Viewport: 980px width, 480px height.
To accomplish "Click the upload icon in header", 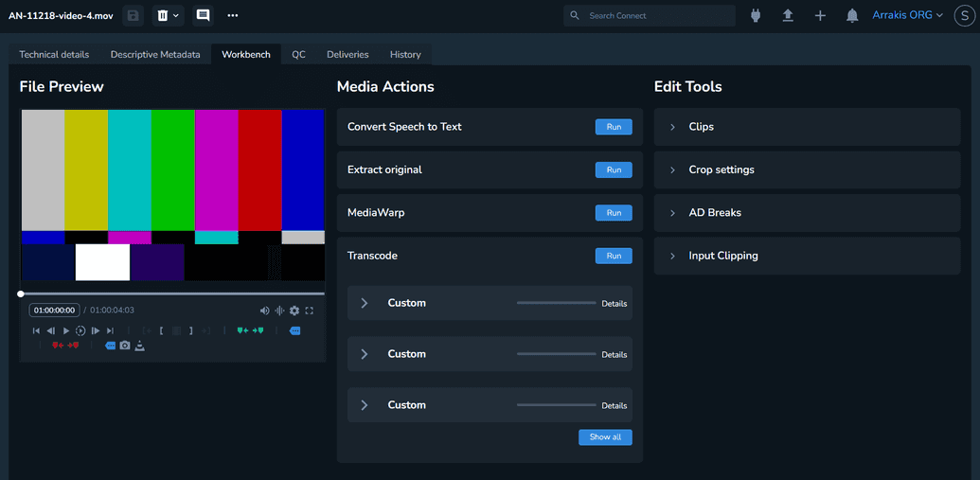I will [788, 16].
